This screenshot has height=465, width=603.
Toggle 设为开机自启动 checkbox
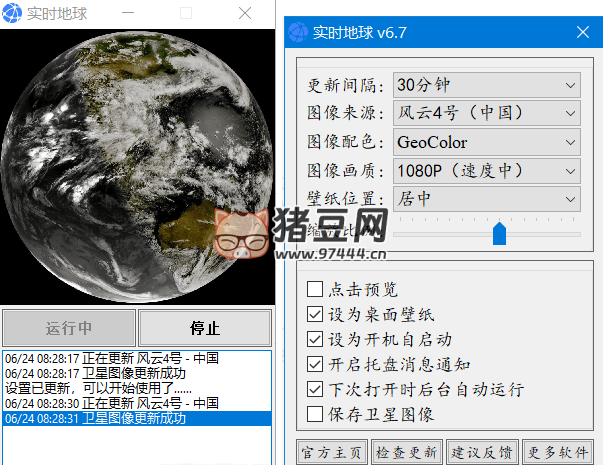(x=315, y=339)
